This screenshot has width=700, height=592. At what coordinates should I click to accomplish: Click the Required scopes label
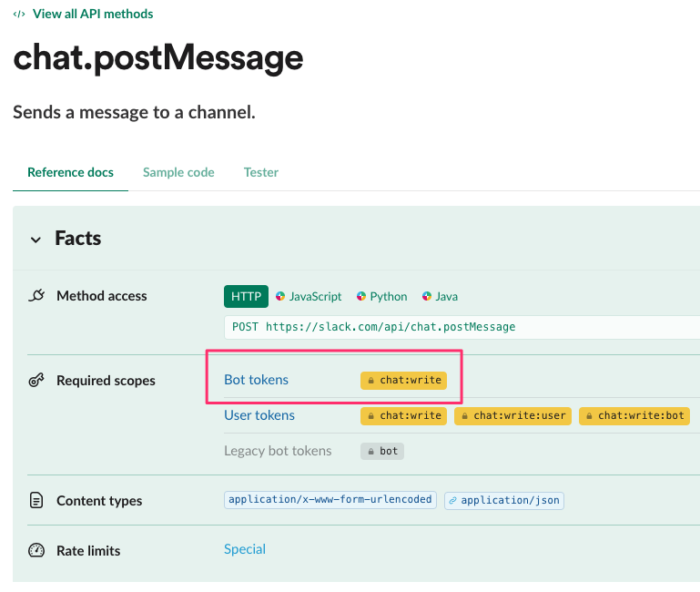[106, 381]
